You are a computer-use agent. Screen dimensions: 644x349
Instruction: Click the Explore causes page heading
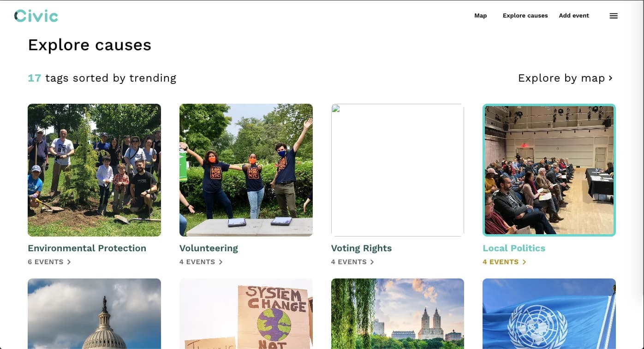[x=89, y=45]
